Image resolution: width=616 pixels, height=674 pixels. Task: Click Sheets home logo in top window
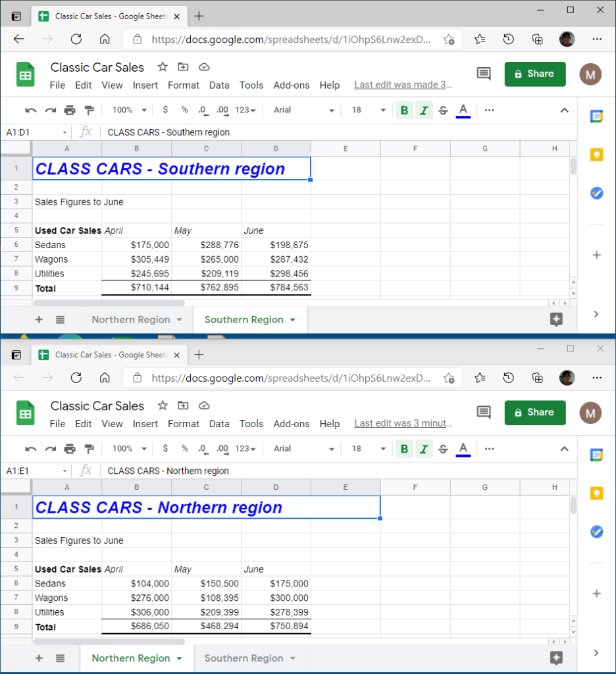pos(26,74)
